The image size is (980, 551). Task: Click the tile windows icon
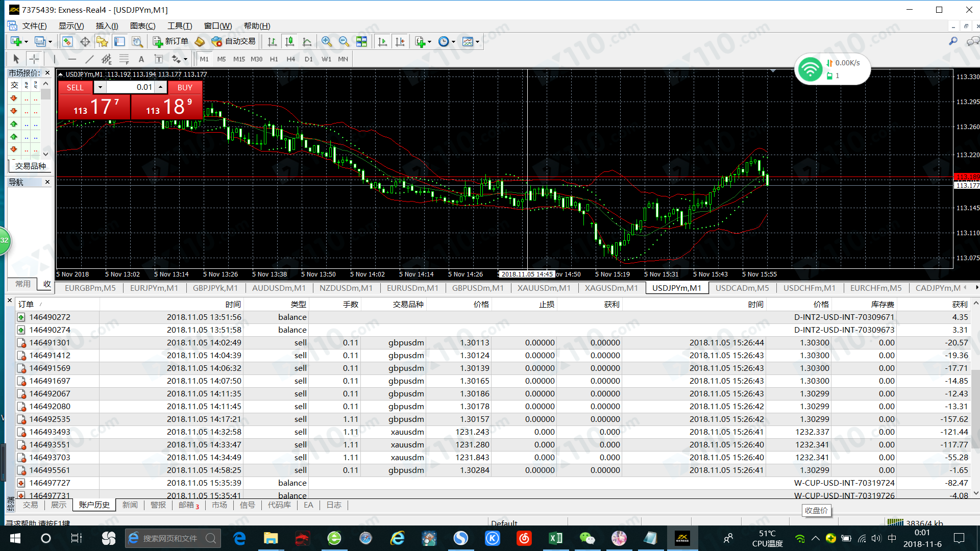[361, 42]
